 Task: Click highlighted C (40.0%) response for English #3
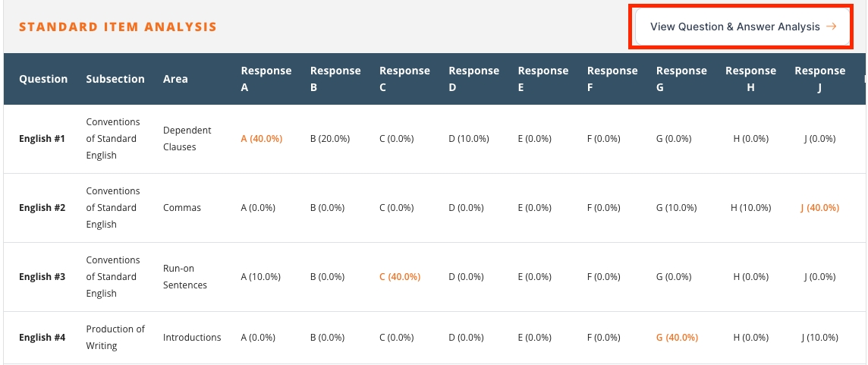(399, 277)
